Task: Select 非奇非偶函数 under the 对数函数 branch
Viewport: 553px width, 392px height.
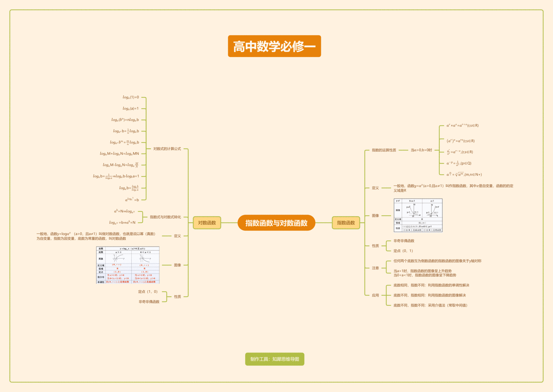Action: 149,302
